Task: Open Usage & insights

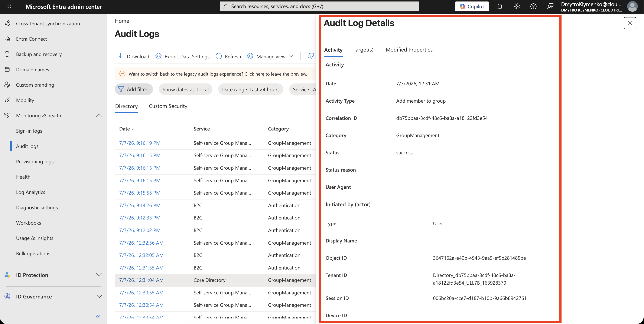Action: (x=35, y=238)
